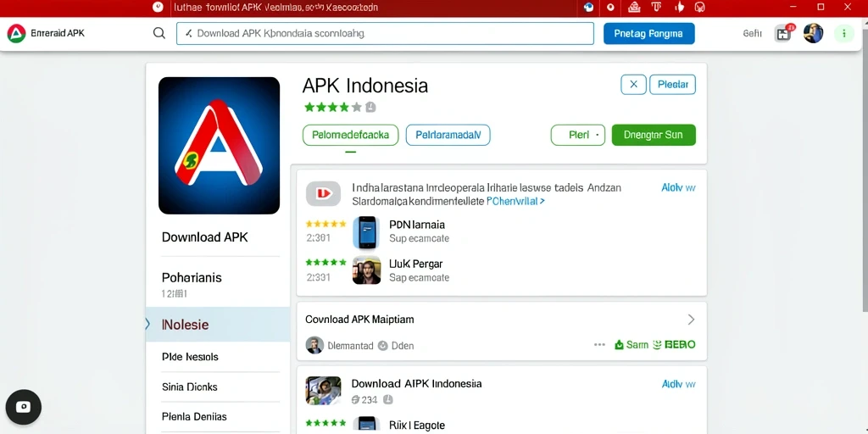Viewport: 868px width, 434px height.
Task: Click the green Dnengtar Sun button
Action: (654, 135)
